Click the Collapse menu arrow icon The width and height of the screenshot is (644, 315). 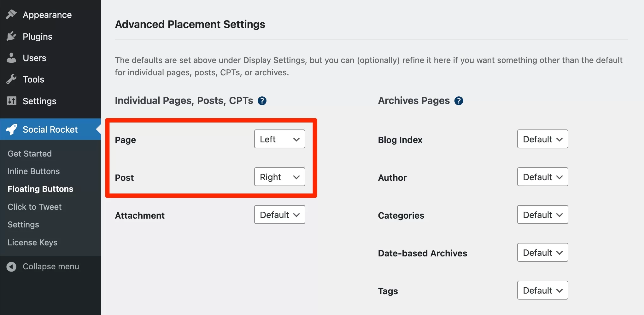pos(11,266)
